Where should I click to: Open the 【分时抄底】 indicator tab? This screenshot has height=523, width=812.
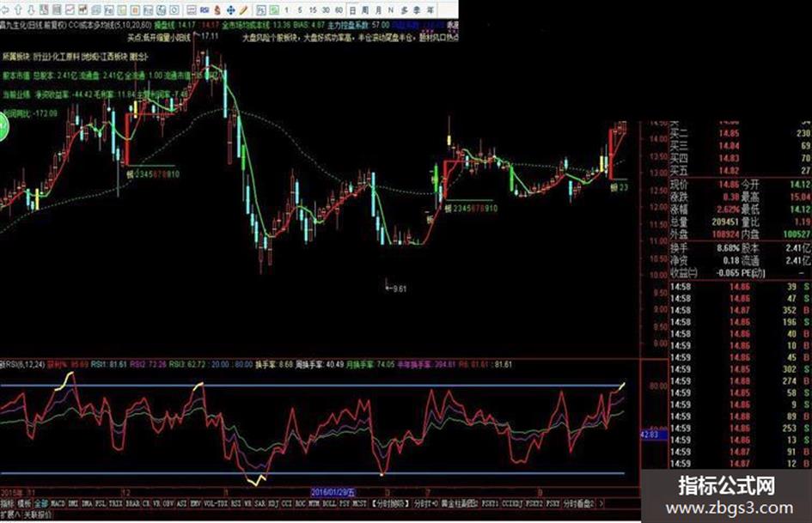[x=390, y=504]
